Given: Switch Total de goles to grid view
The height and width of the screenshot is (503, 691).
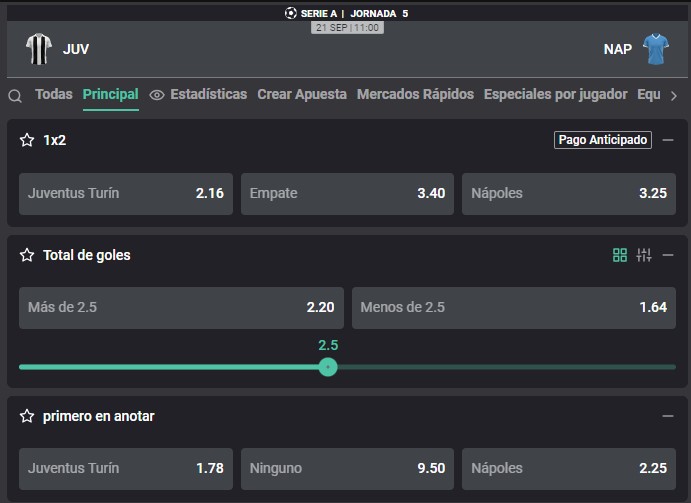Looking at the screenshot, I should [x=620, y=255].
